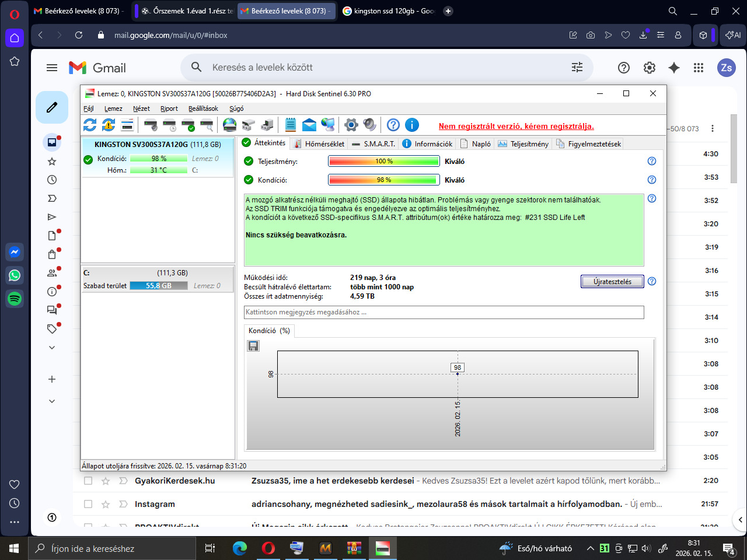The image size is (747, 560).
Task: Open the Beállítások menu
Action: 203,108
